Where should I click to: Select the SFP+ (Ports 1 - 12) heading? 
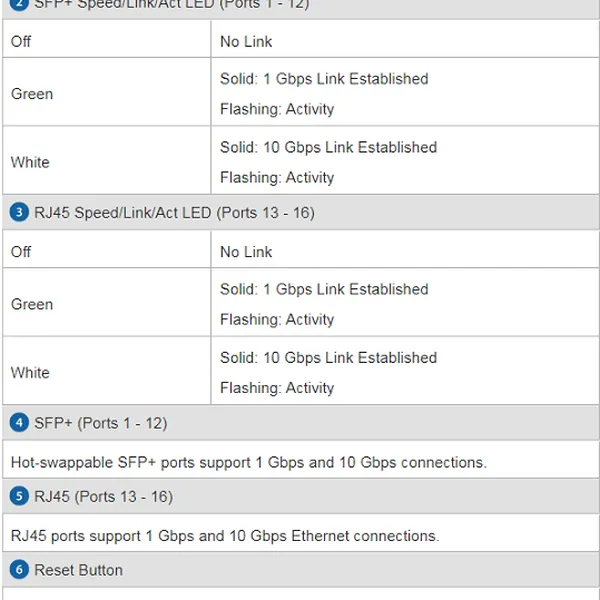click(x=100, y=423)
